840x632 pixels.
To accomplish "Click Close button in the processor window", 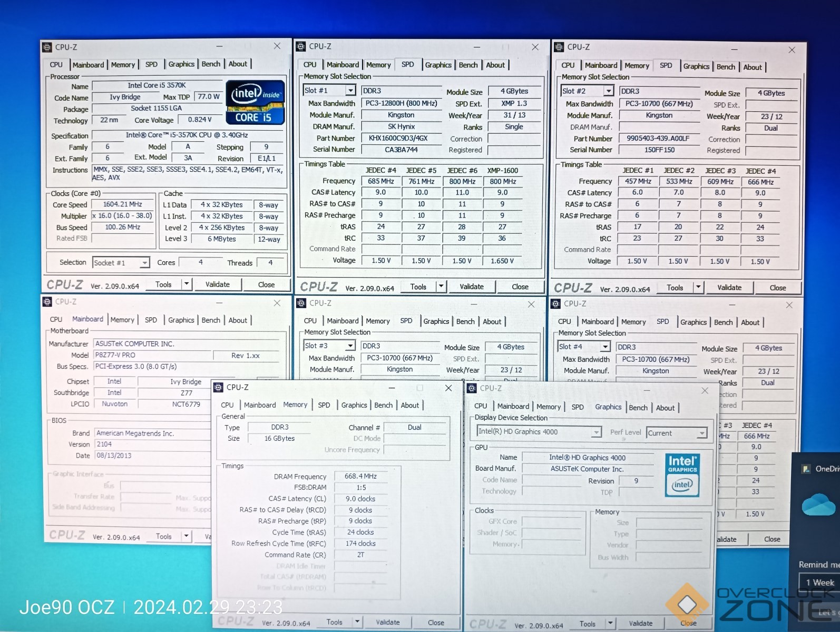I will click(266, 284).
